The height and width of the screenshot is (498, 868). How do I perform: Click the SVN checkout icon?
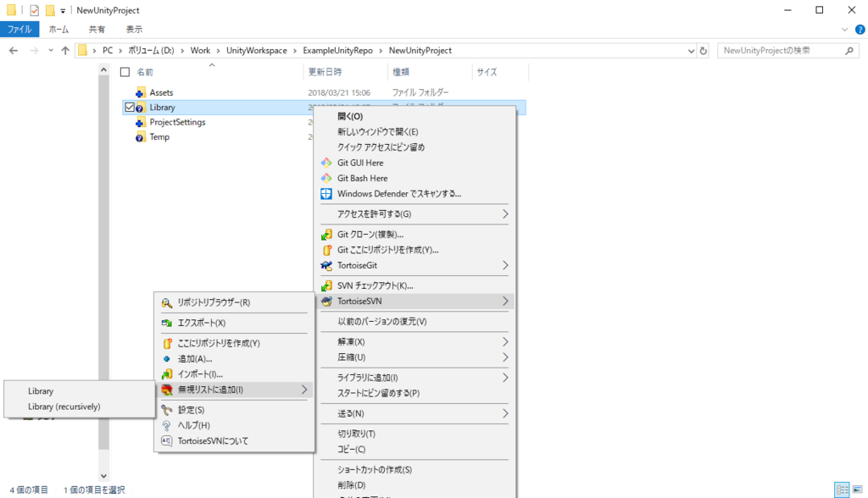326,285
